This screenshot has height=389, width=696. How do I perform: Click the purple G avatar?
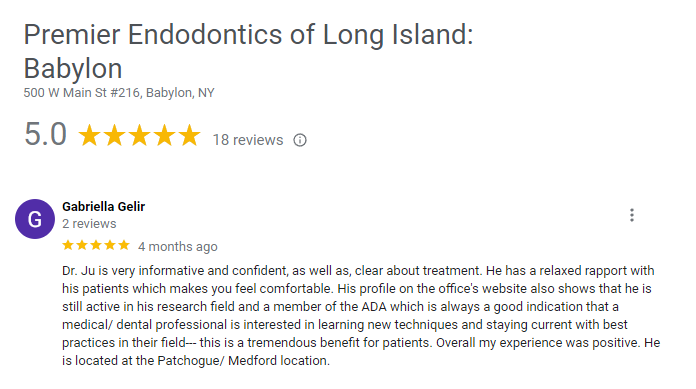(x=35, y=219)
